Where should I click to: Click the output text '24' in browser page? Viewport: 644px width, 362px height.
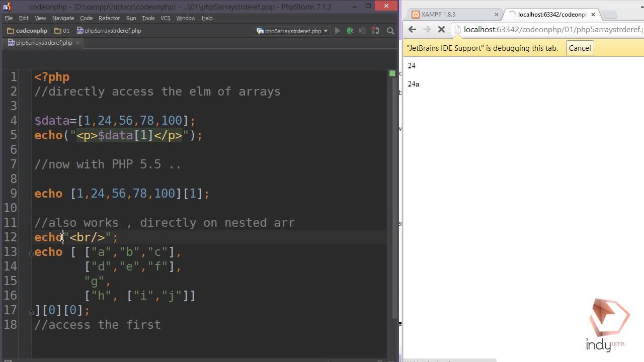click(411, 66)
